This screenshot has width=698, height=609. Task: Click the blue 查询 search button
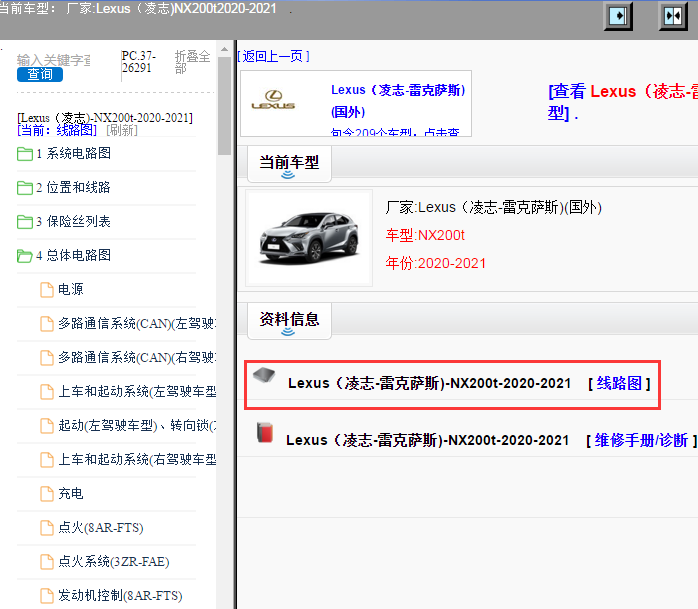click(40, 74)
